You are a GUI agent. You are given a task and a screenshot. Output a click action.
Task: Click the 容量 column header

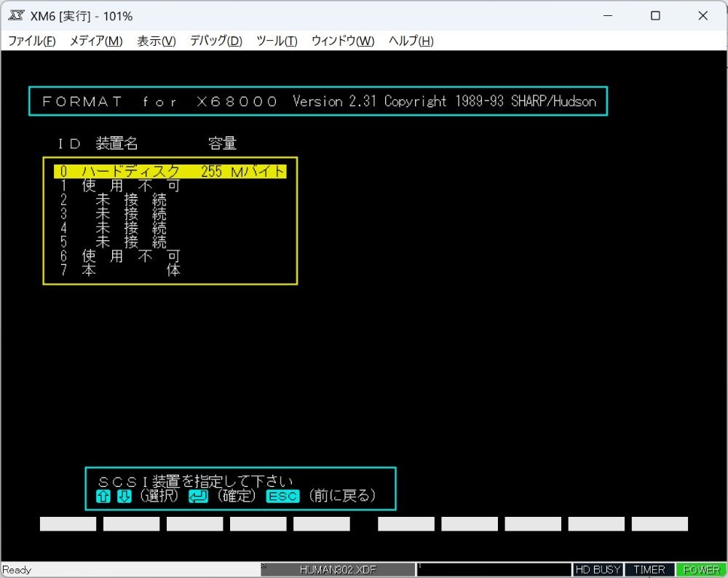tap(222, 143)
